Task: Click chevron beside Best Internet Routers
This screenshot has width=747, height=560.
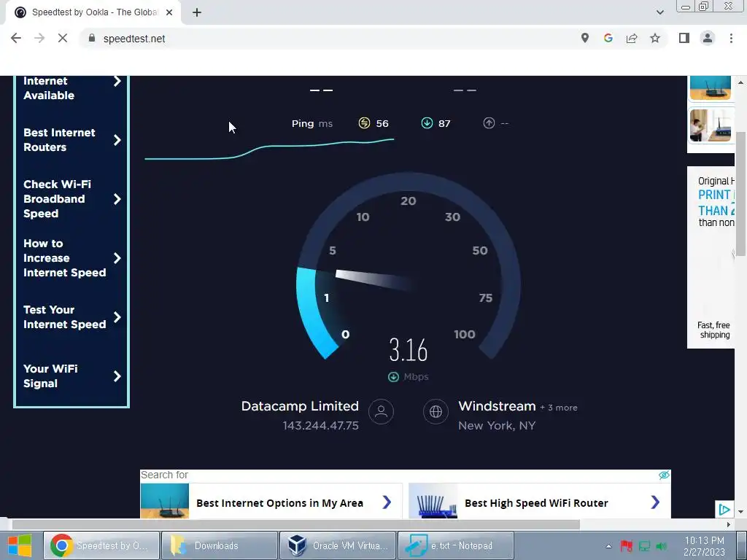Action: point(117,140)
